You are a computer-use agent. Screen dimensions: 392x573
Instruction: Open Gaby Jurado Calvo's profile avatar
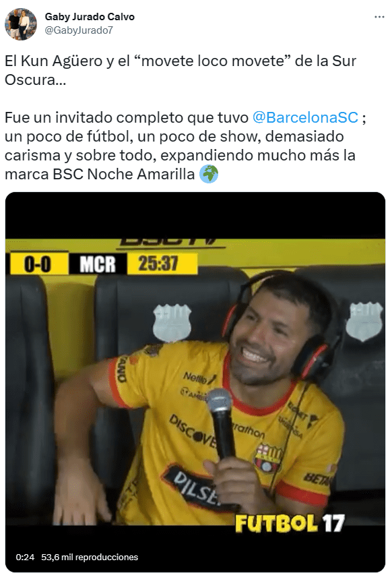pos(20,24)
